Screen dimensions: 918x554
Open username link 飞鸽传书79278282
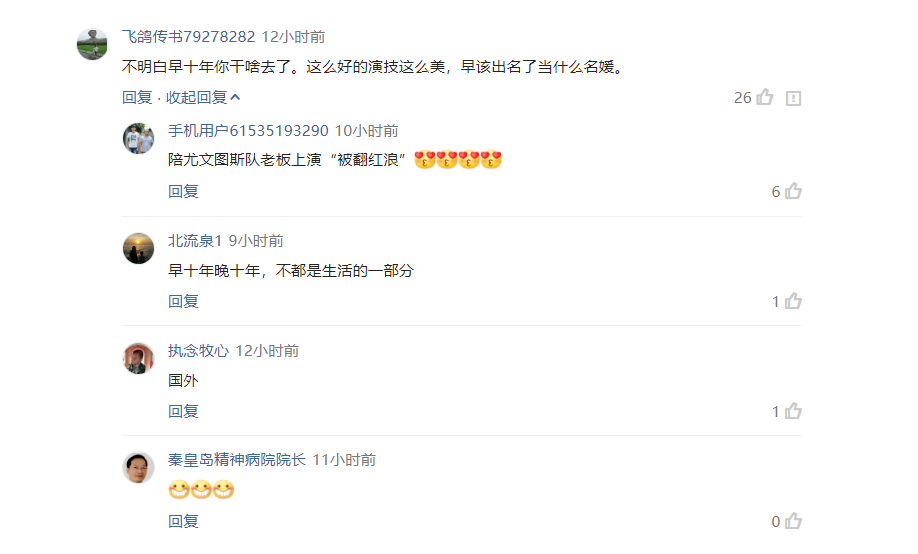(189, 37)
